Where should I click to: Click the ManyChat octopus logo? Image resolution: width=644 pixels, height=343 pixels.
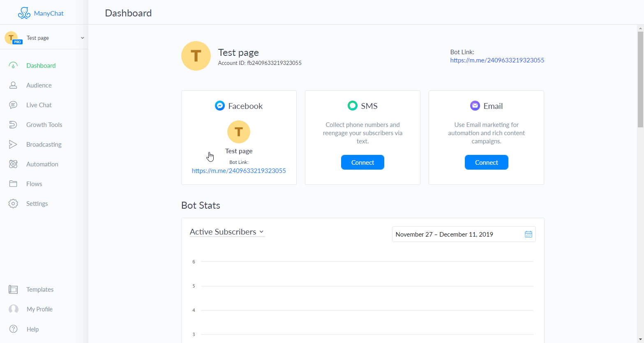24,13
